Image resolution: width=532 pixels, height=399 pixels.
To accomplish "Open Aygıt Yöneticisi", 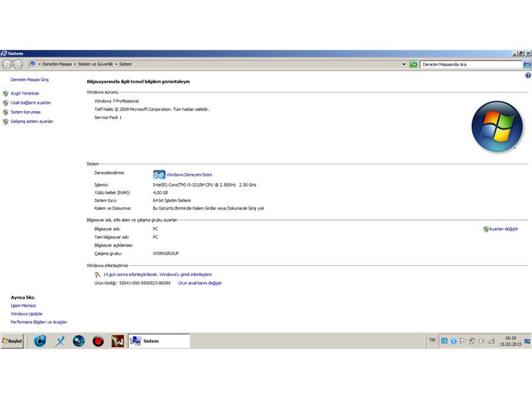I will [x=25, y=93].
